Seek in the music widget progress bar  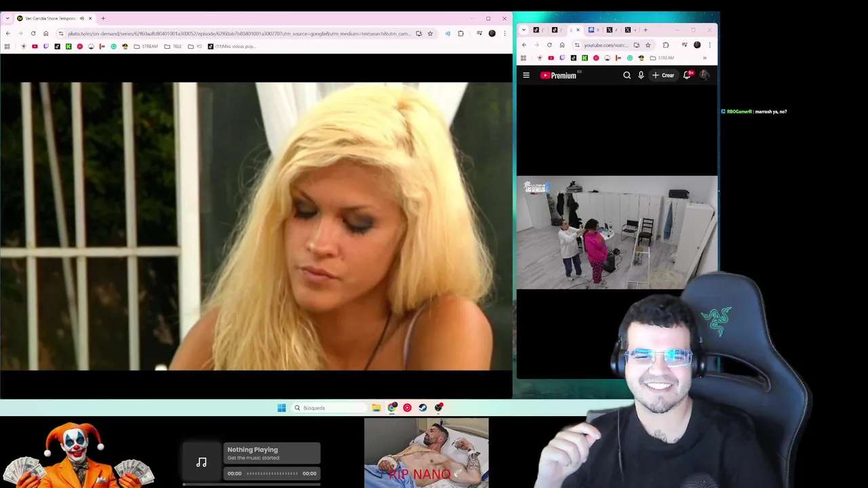click(x=272, y=473)
